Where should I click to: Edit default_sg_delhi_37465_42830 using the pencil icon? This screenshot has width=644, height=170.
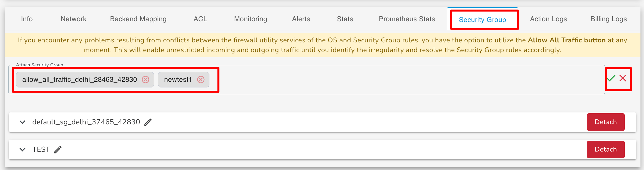pyautogui.click(x=147, y=122)
